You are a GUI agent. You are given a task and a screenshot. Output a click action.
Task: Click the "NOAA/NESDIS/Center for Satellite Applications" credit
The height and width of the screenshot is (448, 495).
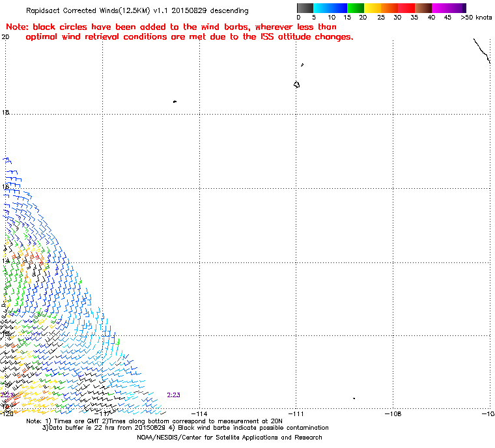pyautogui.click(x=229, y=438)
